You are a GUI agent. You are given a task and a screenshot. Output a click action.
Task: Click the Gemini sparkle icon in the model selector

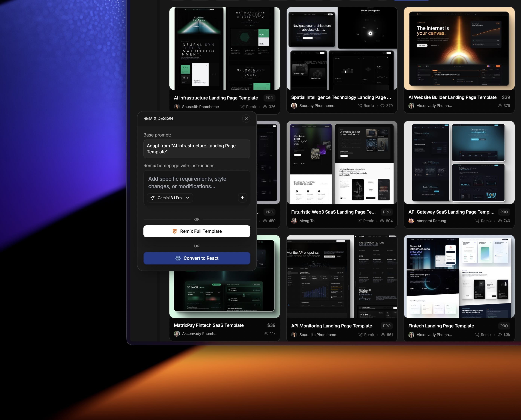click(x=152, y=198)
